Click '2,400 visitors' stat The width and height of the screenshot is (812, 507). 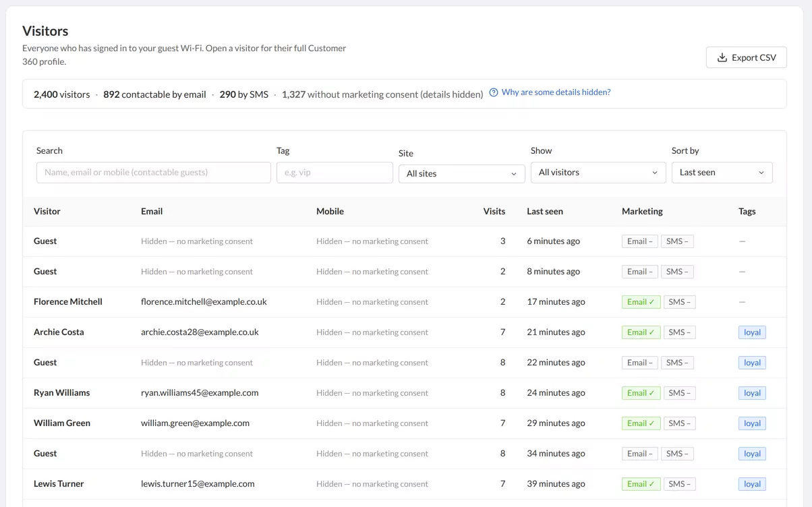click(61, 94)
